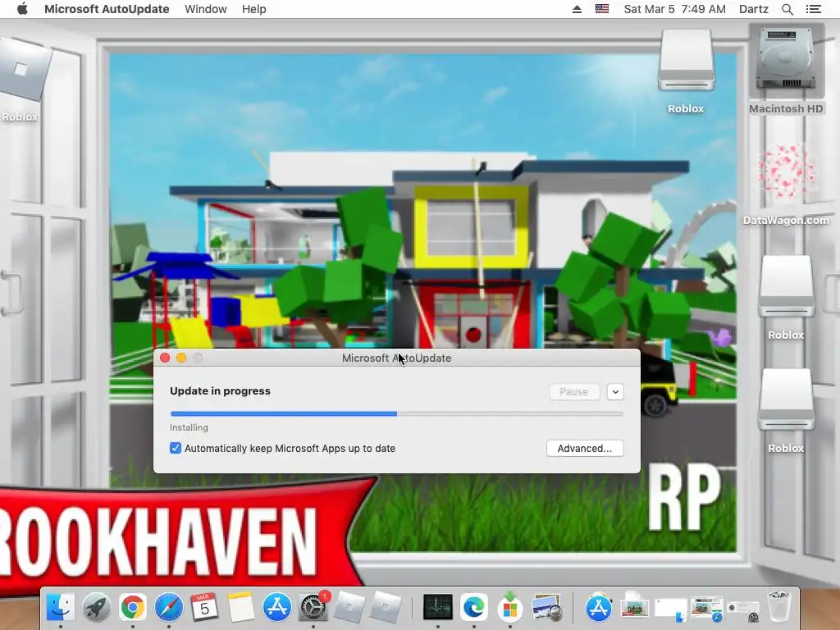Viewport: 840px width, 630px height.
Task: Launch Microsoft Edge from the Dock
Action: click(474, 608)
